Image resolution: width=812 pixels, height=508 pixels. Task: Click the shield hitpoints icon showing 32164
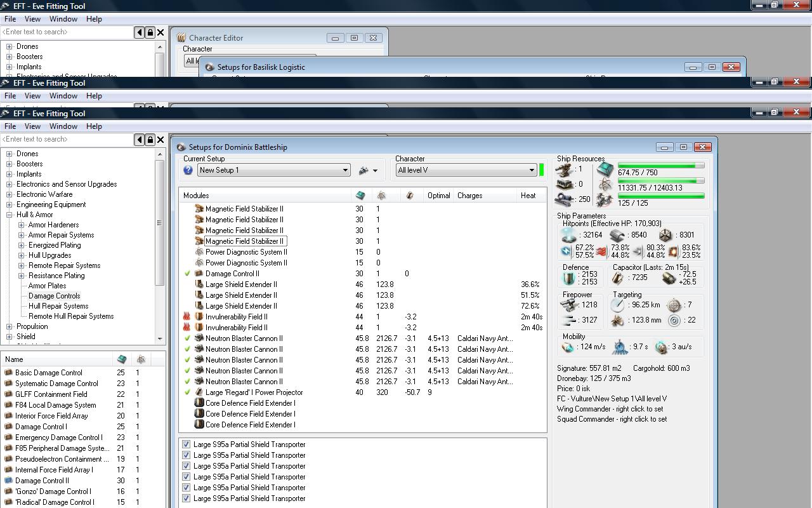tap(568, 235)
